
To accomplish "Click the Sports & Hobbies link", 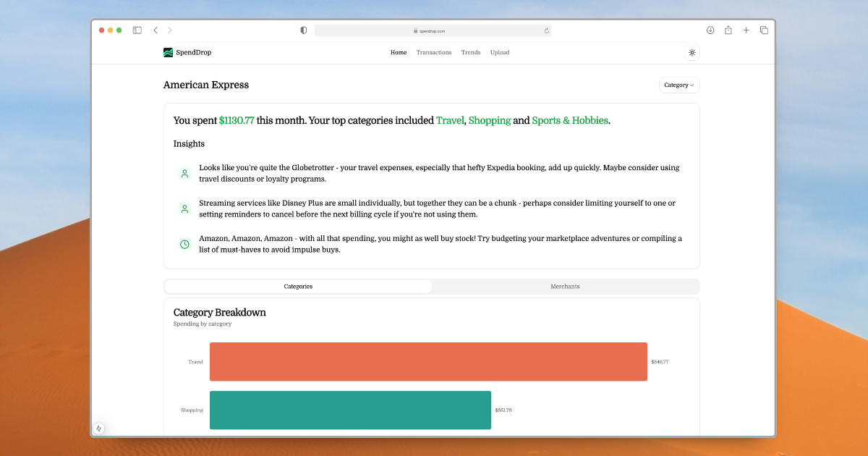I will (x=569, y=120).
